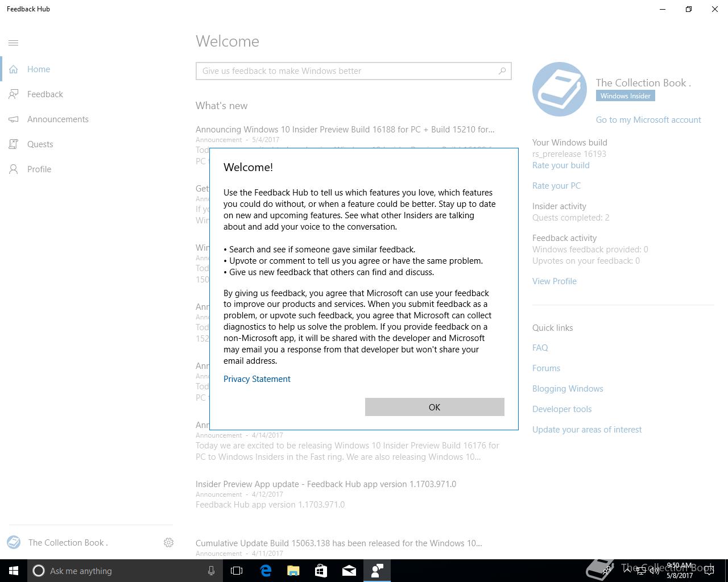Open Task View on the taskbar
This screenshot has height=582, width=728.
click(237, 571)
